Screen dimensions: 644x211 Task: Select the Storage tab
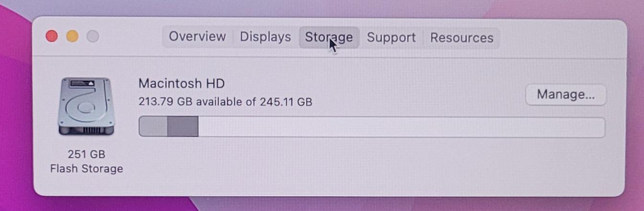tap(329, 37)
